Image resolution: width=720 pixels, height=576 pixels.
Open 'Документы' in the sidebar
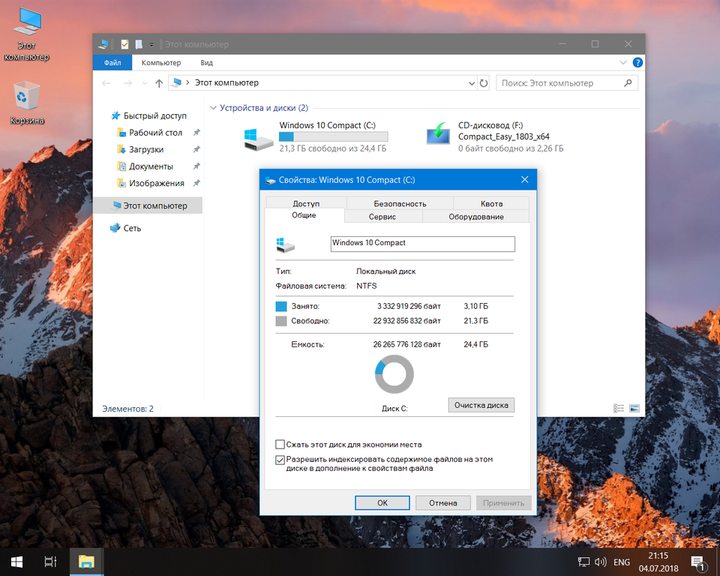pos(151,166)
